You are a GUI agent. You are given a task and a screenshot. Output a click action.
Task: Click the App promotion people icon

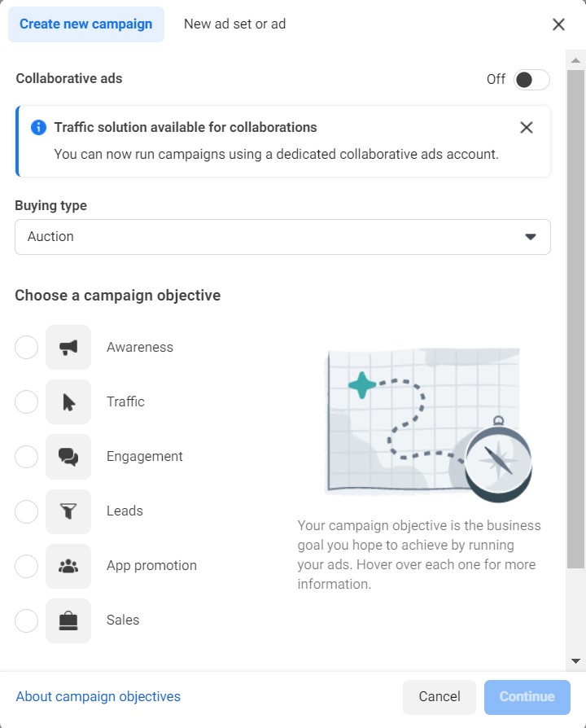click(x=68, y=566)
